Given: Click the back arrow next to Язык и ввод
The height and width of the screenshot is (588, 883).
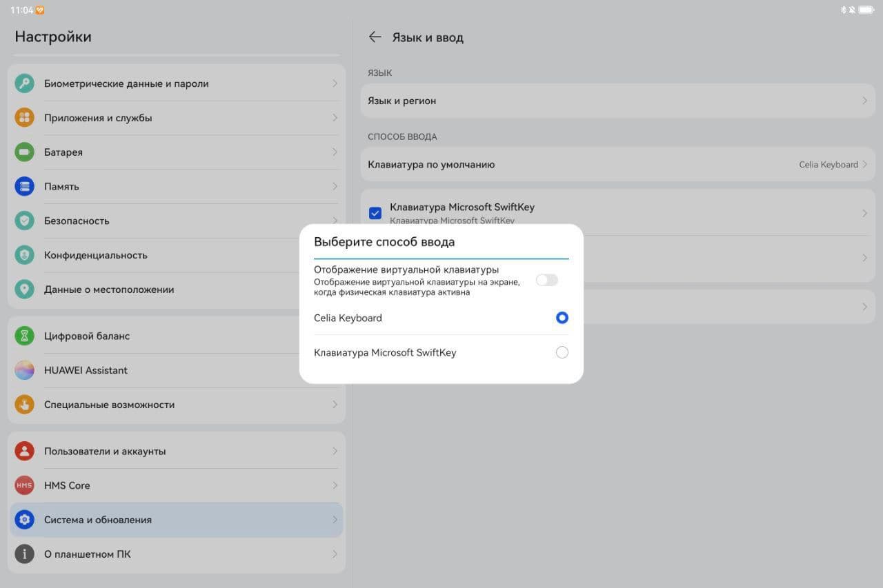Looking at the screenshot, I should [x=375, y=37].
